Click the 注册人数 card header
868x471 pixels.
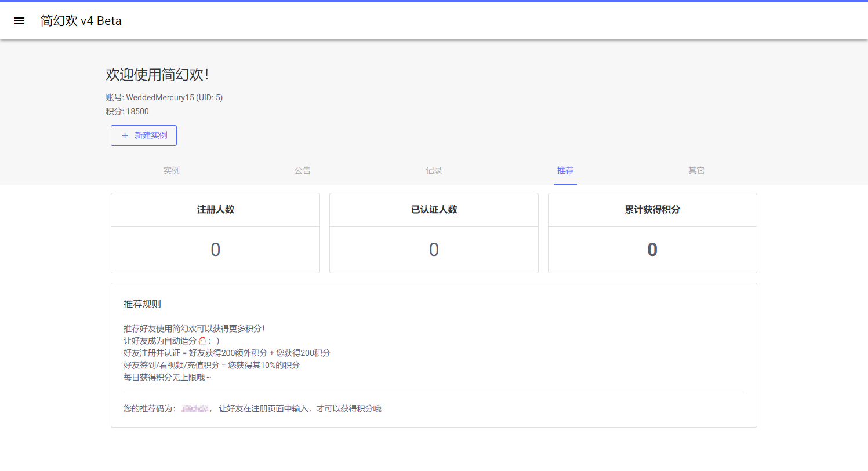click(215, 210)
